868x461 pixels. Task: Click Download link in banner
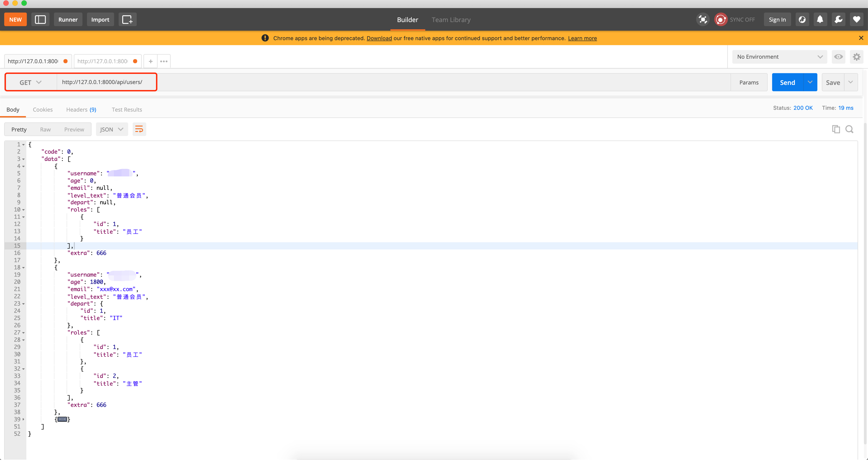379,38
